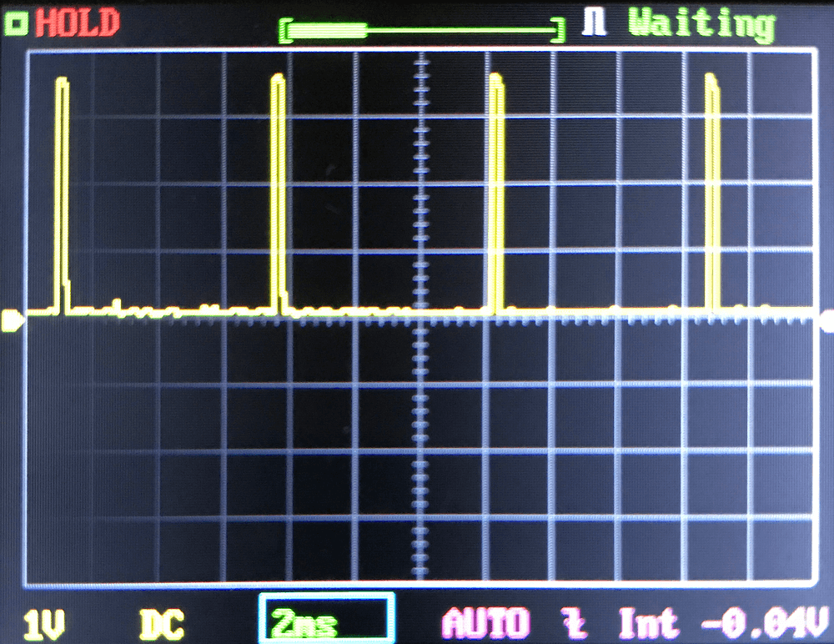The image size is (834, 644).
Task: Click the -0.04V trigger level value
Action: point(765,623)
